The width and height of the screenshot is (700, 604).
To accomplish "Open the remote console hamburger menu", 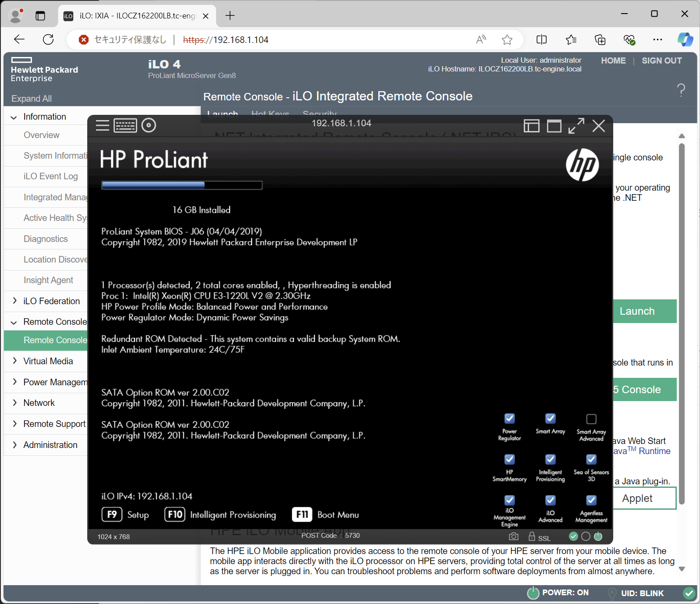I will (103, 125).
